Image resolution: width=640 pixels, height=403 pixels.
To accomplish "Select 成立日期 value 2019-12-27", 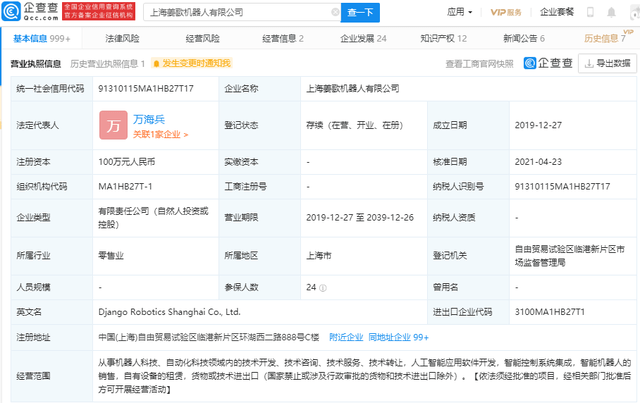I will coord(538,125).
